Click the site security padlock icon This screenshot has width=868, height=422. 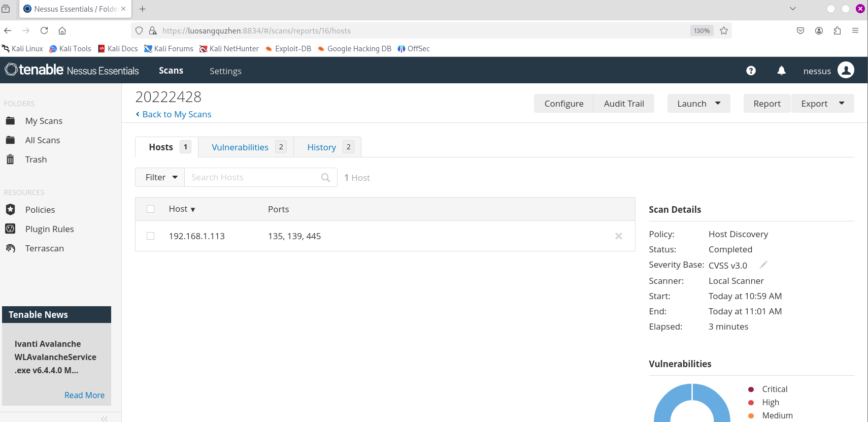[153, 30]
